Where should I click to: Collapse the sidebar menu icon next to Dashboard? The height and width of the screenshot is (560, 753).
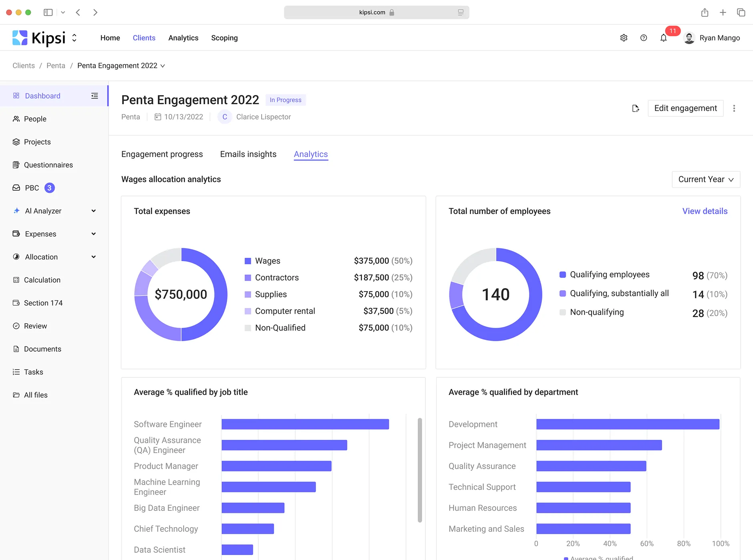(x=95, y=96)
